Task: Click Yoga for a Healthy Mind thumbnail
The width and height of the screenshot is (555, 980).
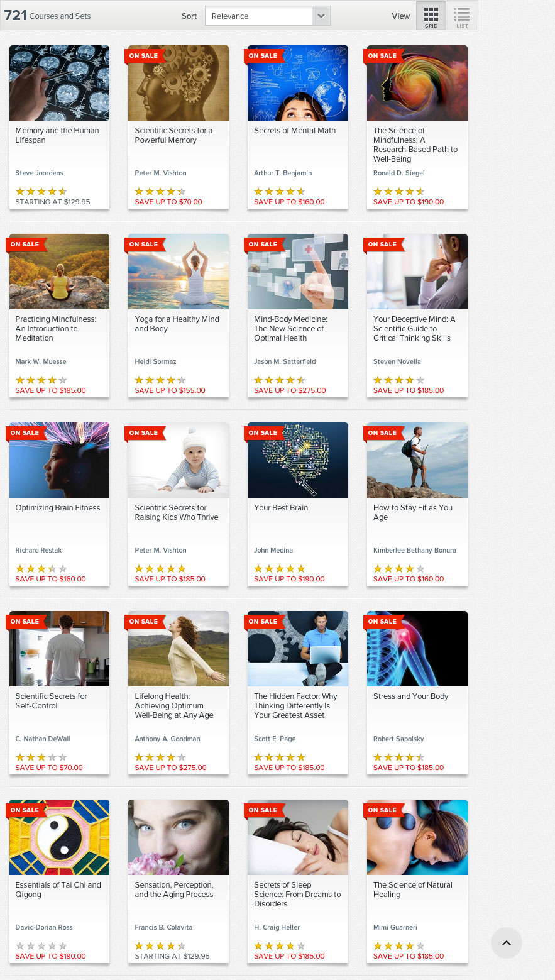Action: [179, 272]
